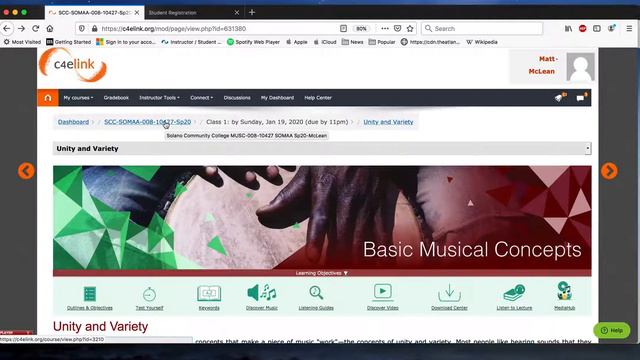Image resolution: width=640 pixels, height=360 pixels.
Task: Go back with browser back arrow
Action: pyautogui.click(x=7, y=29)
